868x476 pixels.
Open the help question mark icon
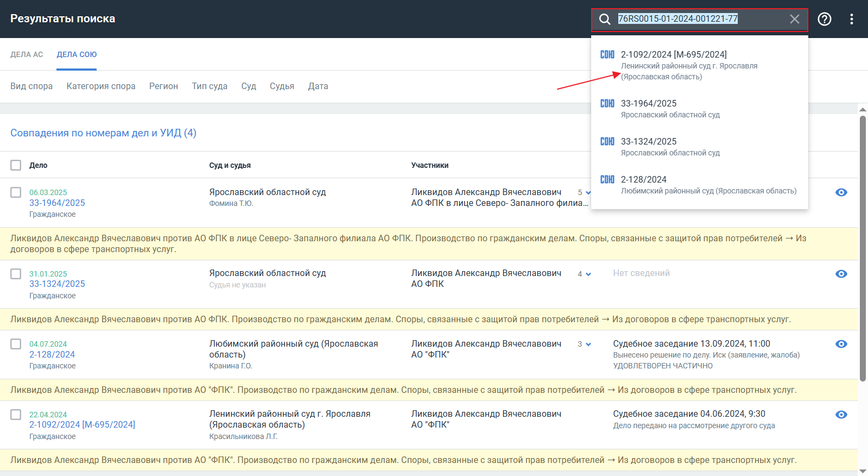tap(824, 20)
